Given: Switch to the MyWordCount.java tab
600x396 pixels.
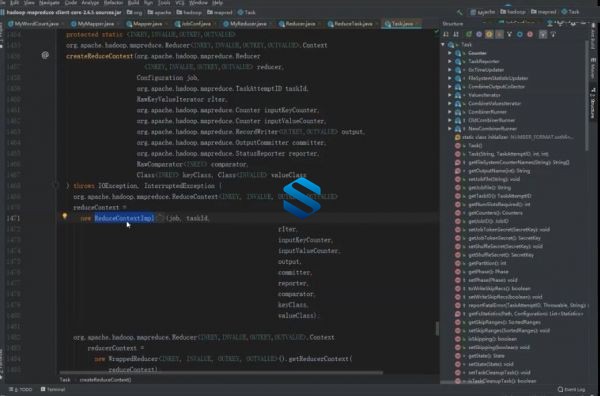Looking at the screenshot, I should pyautogui.click(x=33, y=24).
